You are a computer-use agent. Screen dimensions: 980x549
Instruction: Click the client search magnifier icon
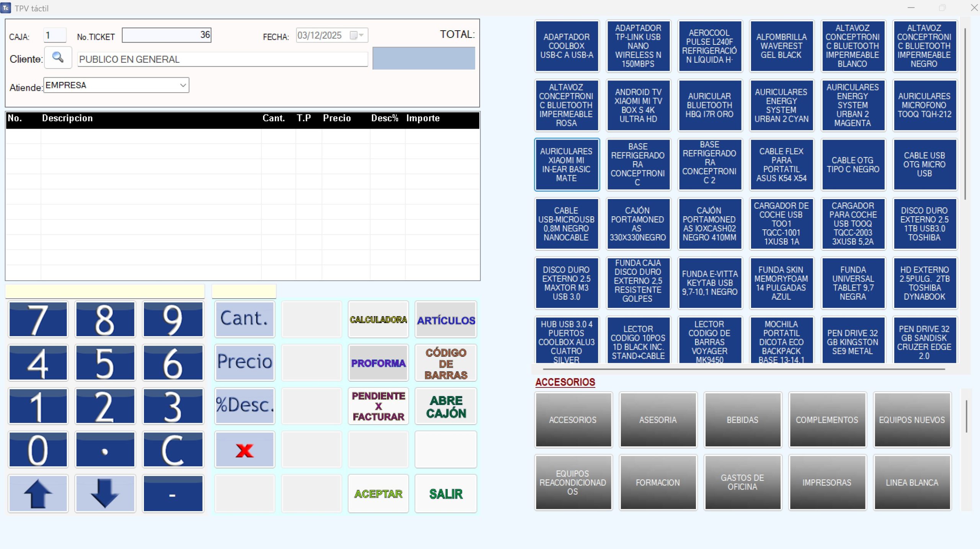58,58
